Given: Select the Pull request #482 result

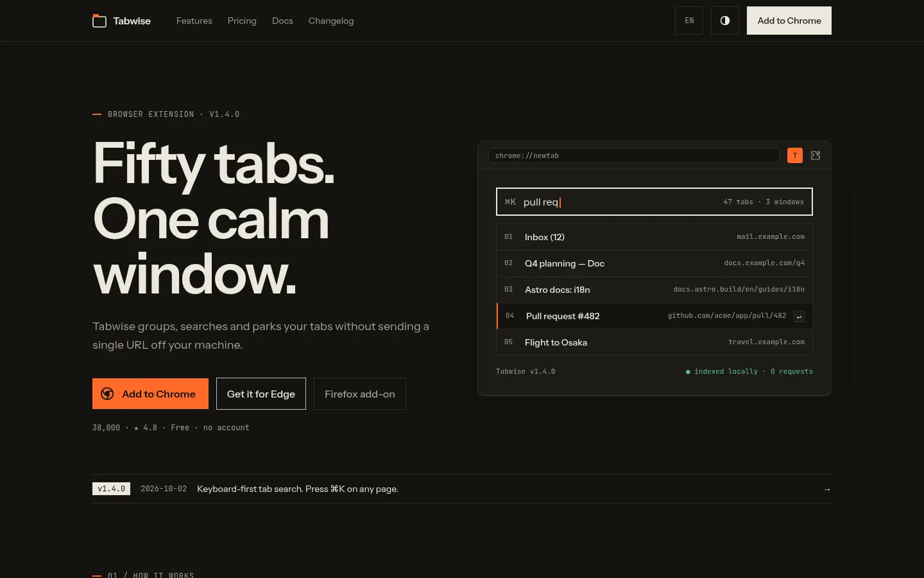Looking at the screenshot, I should [x=654, y=316].
